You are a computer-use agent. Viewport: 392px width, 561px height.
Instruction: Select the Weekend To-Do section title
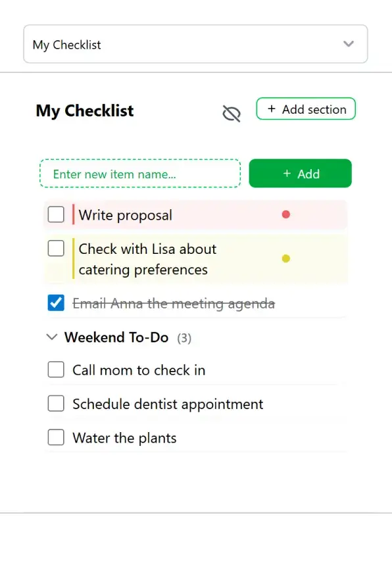coord(116,337)
